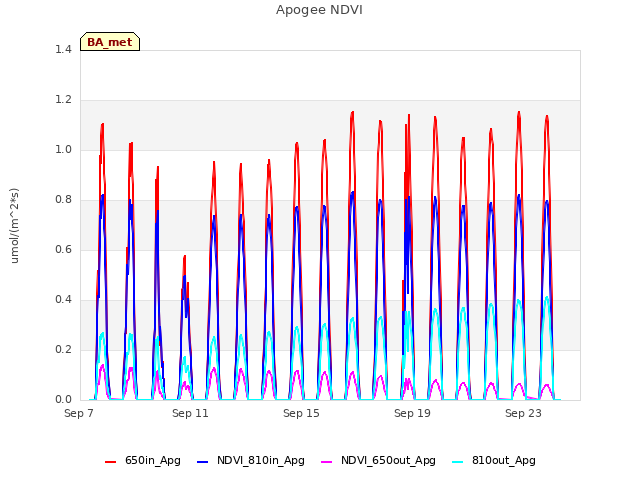Viewport: 640px width, 480px height.
Task: Click the 0.2 y-axis tick label
Action: [63, 350]
